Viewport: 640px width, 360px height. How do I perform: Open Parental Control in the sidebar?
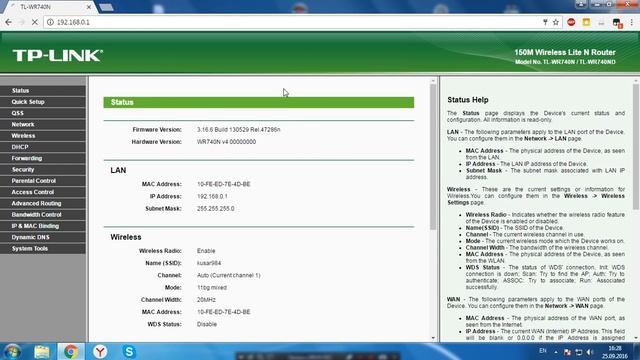[x=43, y=181]
